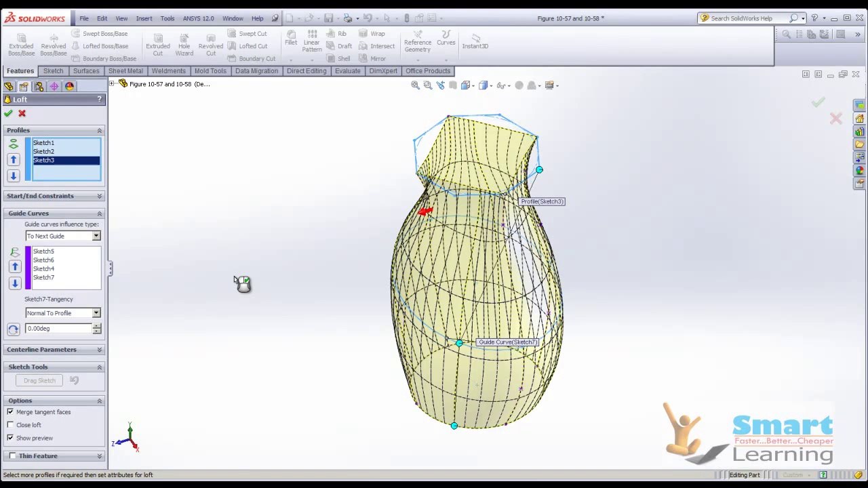Viewport: 868px width, 488px height.
Task: Toggle the Show preview checkbox
Action: 10,438
